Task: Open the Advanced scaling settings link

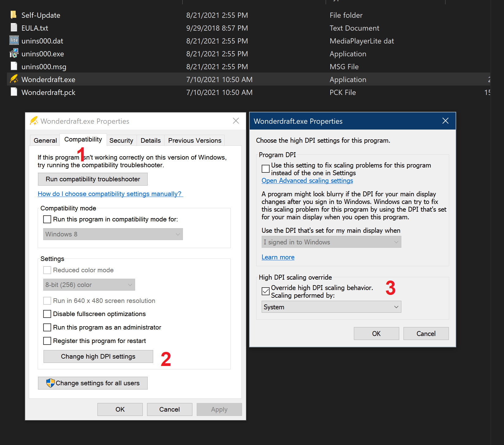Action: tap(307, 180)
